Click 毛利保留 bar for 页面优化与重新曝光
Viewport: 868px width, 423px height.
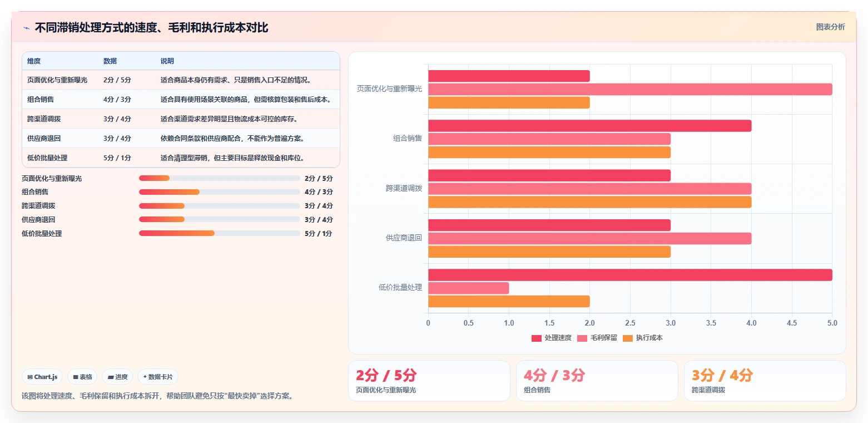click(630, 89)
